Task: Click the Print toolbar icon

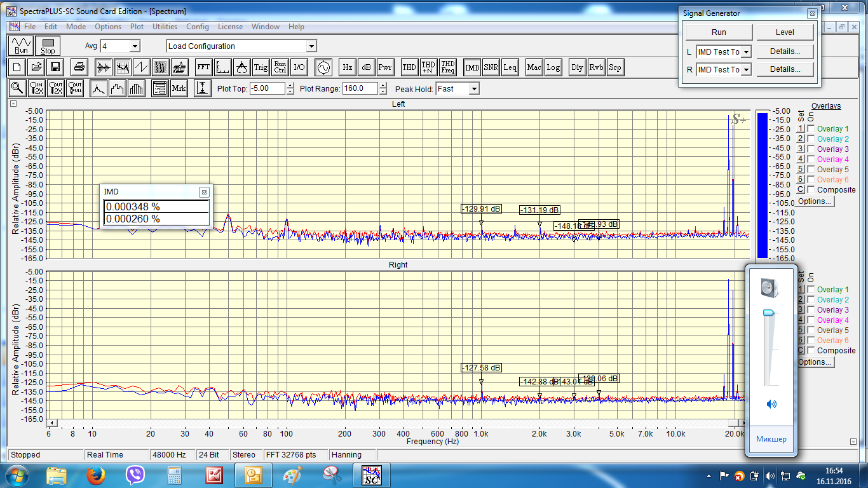Action: pyautogui.click(x=79, y=67)
